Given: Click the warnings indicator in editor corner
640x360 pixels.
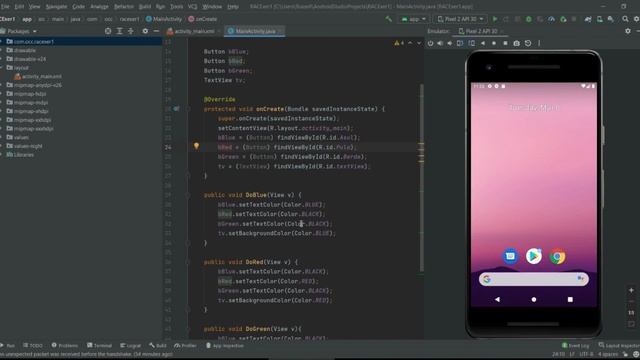Looking at the screenshot, I should (x=399, y=43).
